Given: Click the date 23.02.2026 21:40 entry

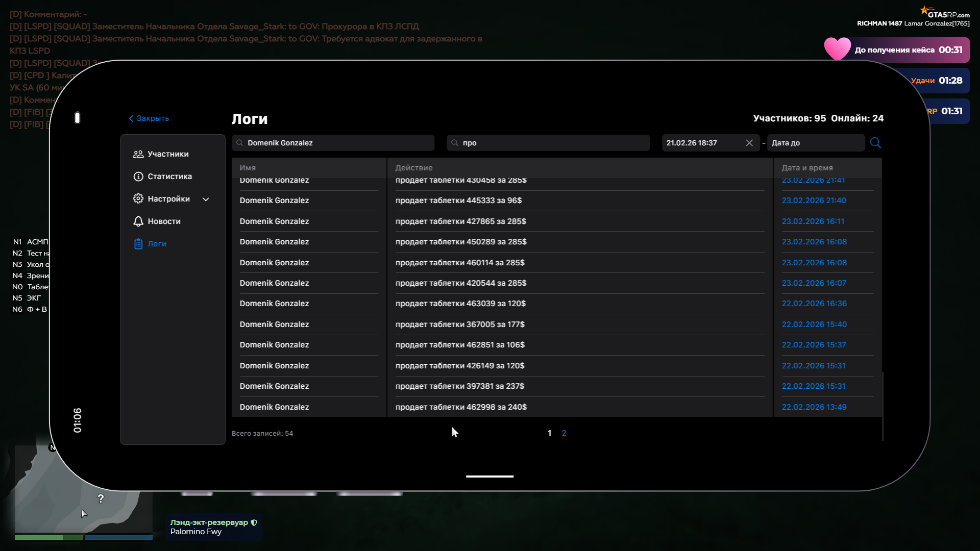Looking at the screenshot, I should (x=814, y=201).
